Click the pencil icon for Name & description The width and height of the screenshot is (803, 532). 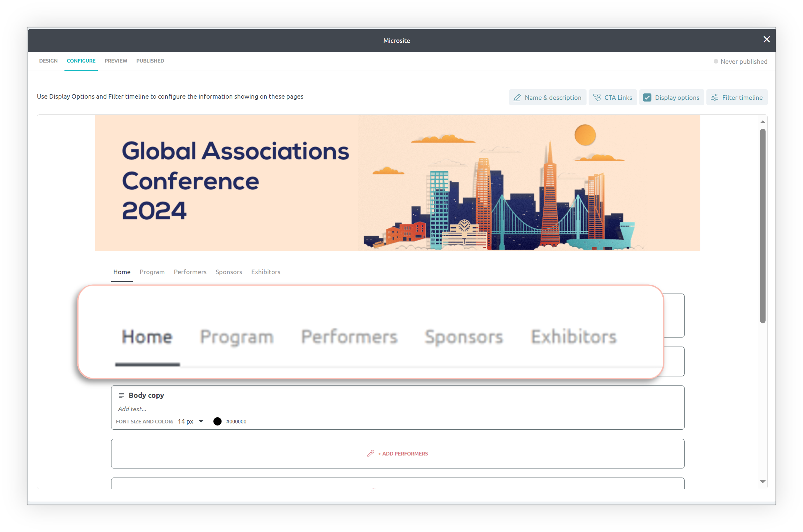(517, 98)
